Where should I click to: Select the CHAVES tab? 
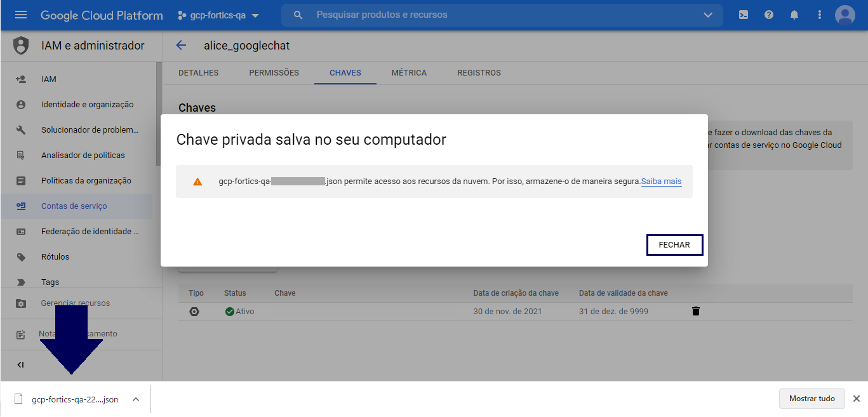pyautogui.click(x=345, y=73)
